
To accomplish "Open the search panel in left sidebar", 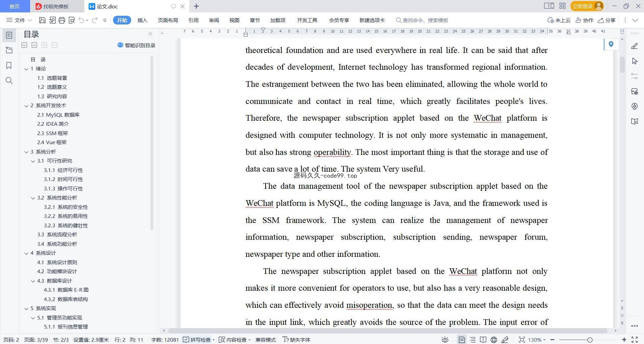I will tap(9, 80).
